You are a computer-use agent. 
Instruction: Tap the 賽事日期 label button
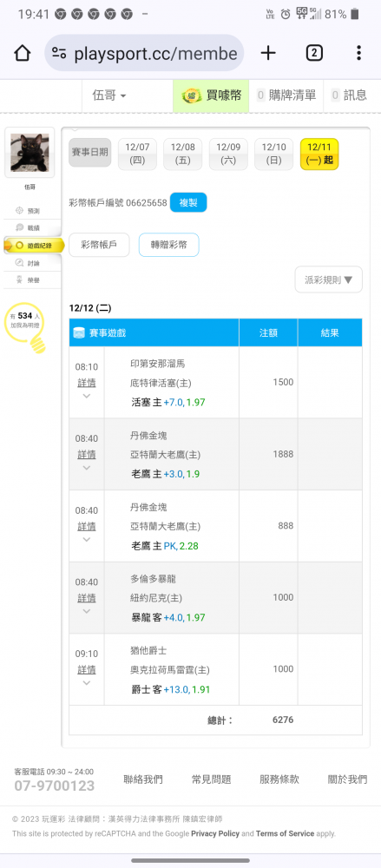point(89,153)
